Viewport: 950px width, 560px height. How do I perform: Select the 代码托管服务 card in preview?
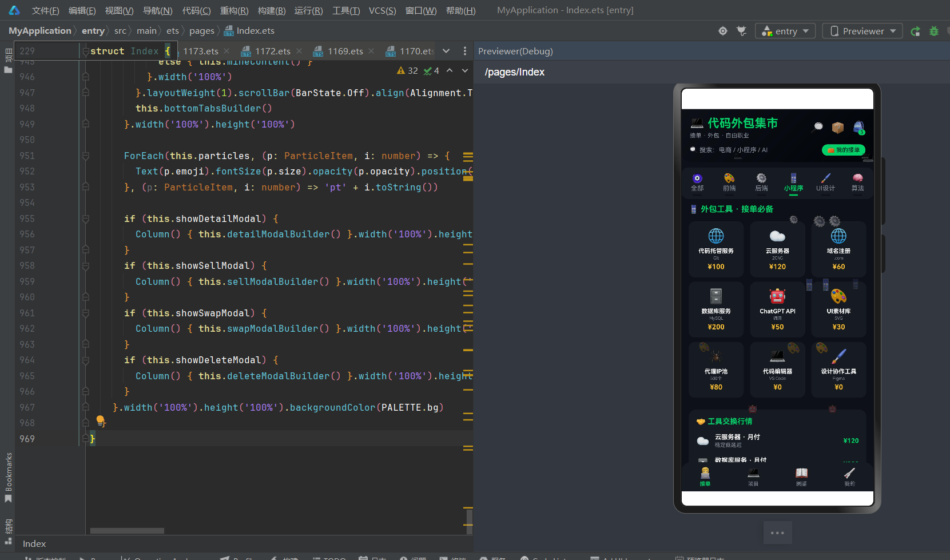pos(716,250)
